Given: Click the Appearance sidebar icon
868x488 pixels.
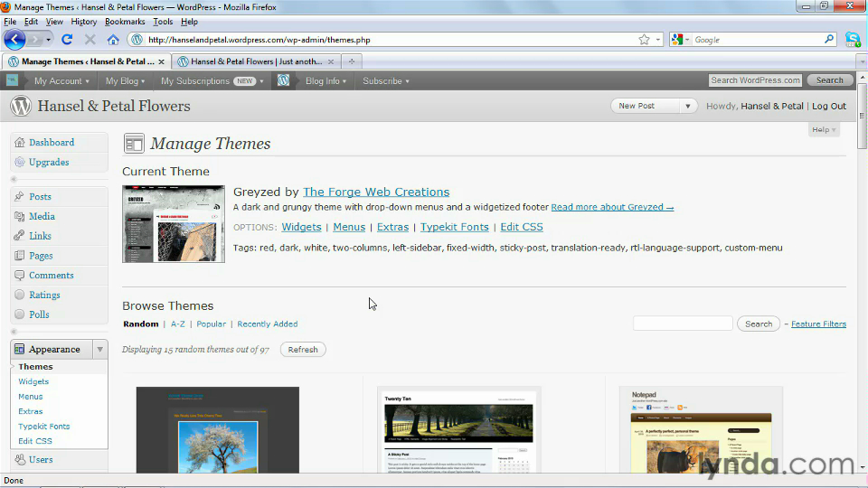Looking at the screenshot, I should click(20, 349).
